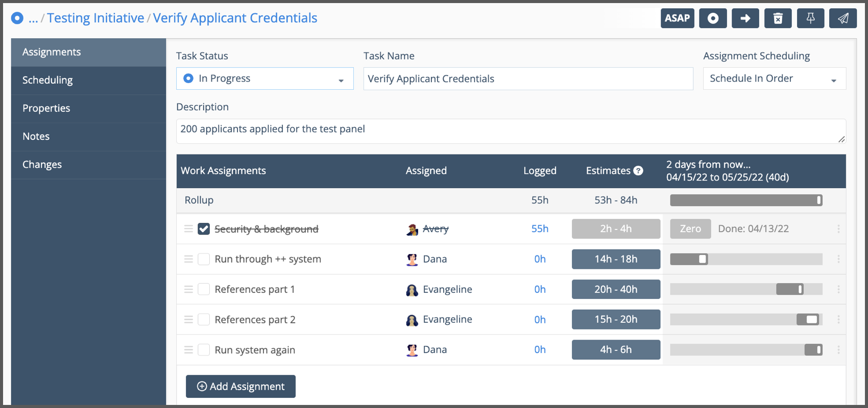This screenshot has height=408, width=868.
Task: Open the Task Status dropdown
Action: 264,79
